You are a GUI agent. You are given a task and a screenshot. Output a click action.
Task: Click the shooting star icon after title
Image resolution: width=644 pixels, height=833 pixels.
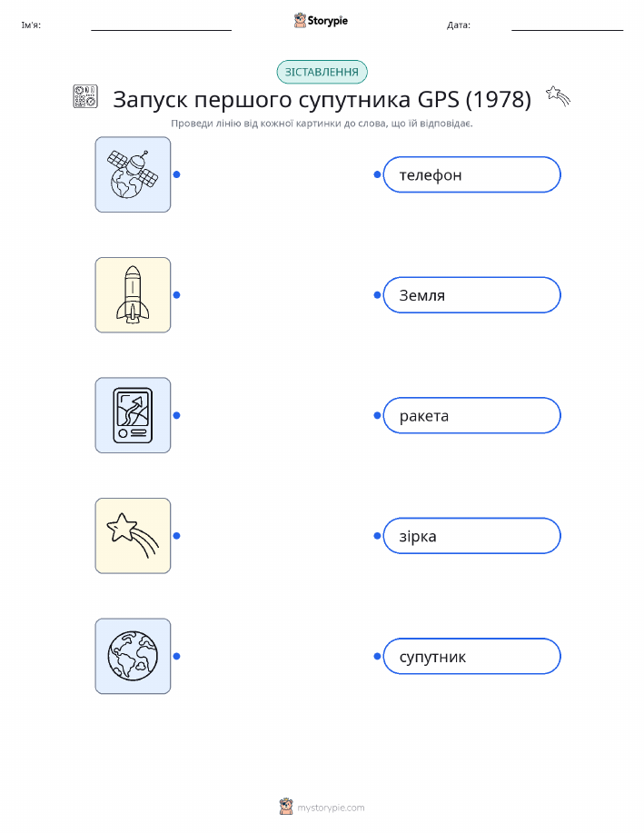558,96
